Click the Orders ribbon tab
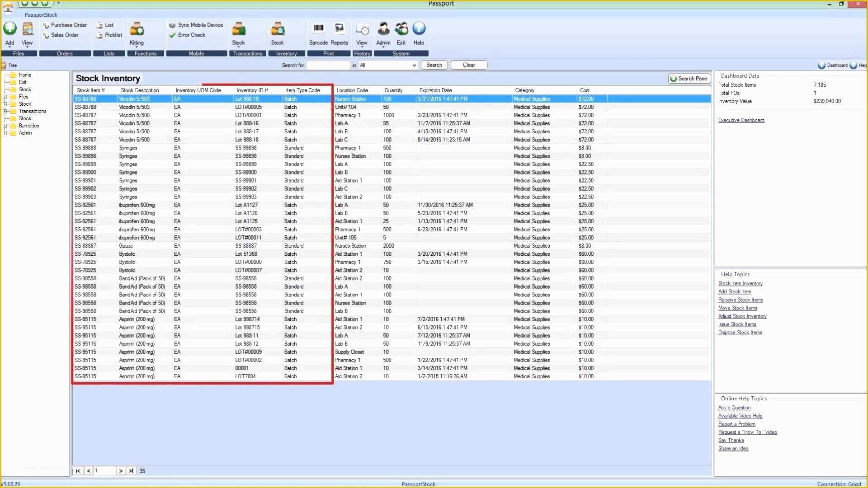The image size is (868, 488). [64, 54]
